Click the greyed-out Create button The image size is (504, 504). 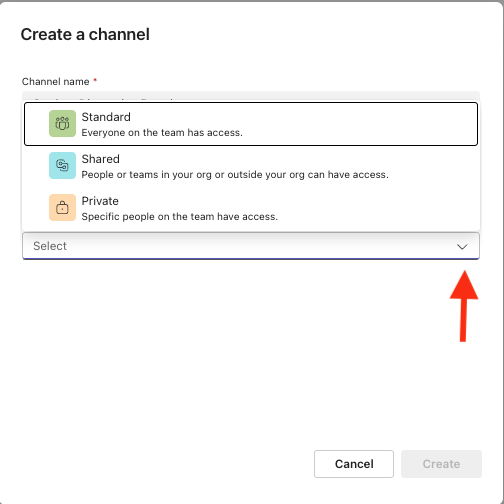pyautogui.click(x=441, y=464)
